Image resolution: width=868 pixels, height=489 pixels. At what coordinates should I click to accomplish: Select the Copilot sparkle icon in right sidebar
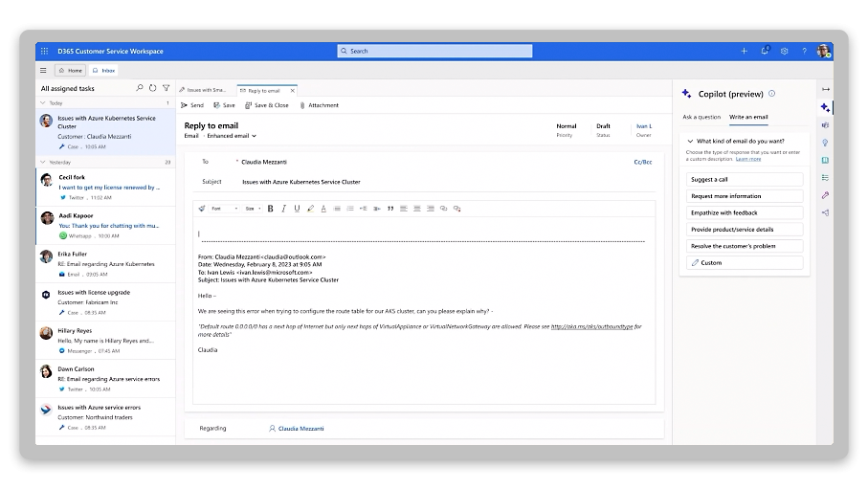825,108
